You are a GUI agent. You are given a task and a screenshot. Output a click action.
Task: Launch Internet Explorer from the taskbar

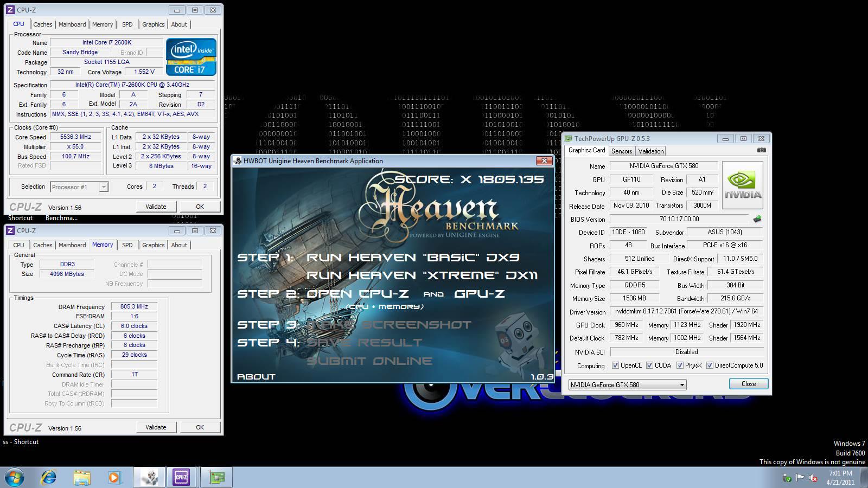(x=49, y=477)
